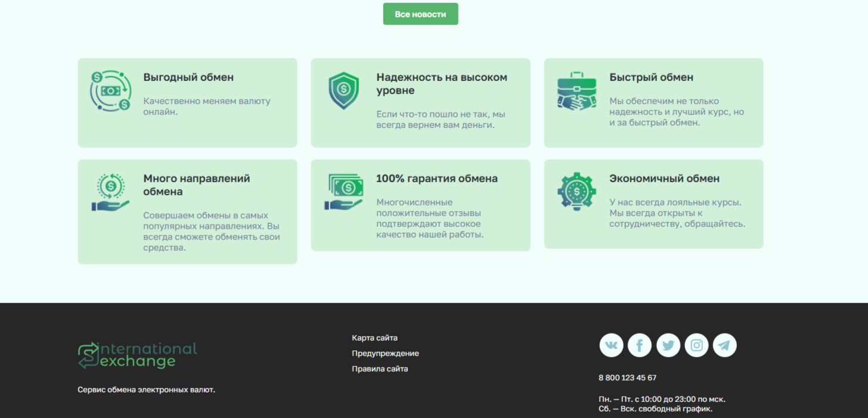
Task: Click the briefcase handshake icon
Action: (x=576, y=91)
